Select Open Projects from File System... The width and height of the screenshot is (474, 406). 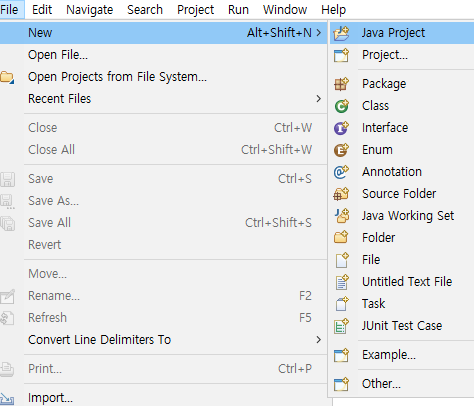coord(163,77)
